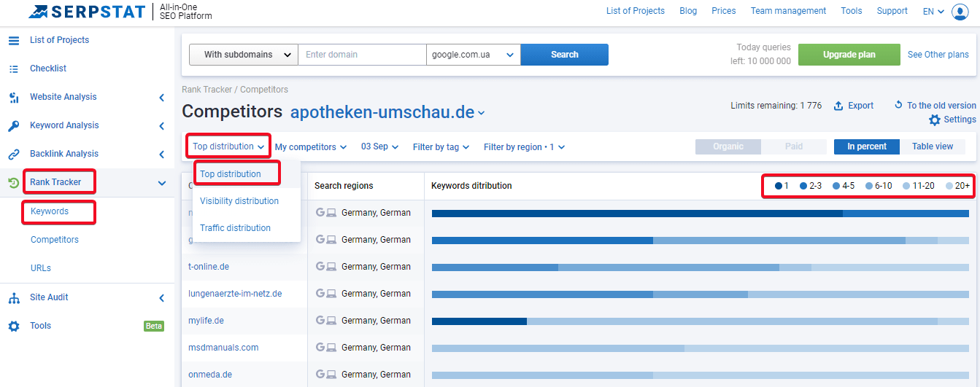The width and height of the screenshot is (980, 387).
Task: Toggle positions 6-10 legend item
Action: pyautogui.click(x=879, y=186)
